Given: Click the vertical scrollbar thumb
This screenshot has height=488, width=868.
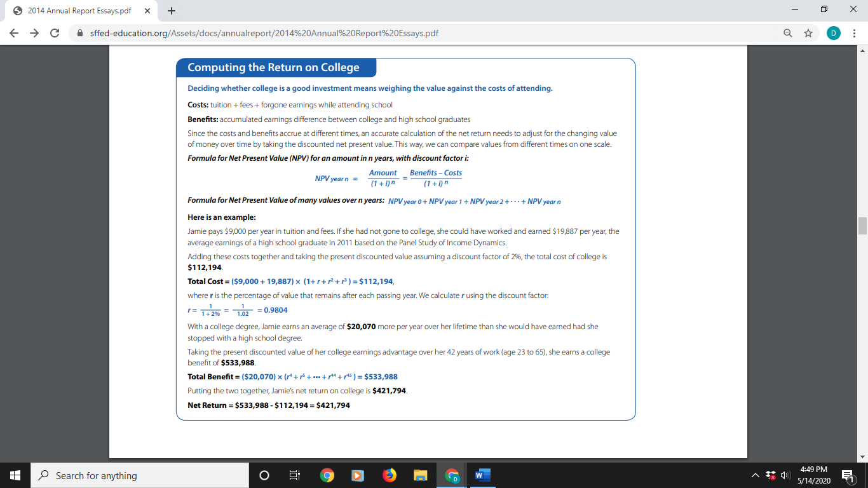Looking at the screenshot, I should pos(862,226).
